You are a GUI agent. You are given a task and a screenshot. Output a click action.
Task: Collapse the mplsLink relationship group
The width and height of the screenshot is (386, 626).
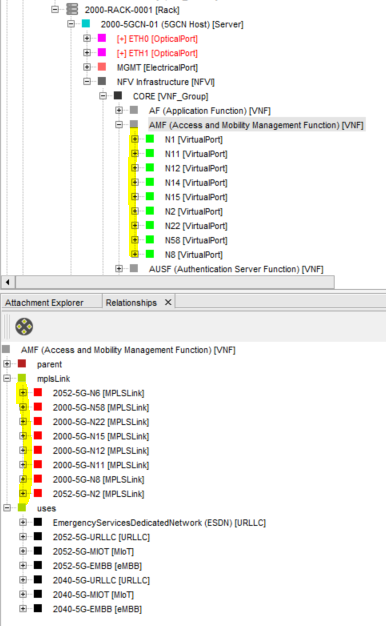point(7,378)
